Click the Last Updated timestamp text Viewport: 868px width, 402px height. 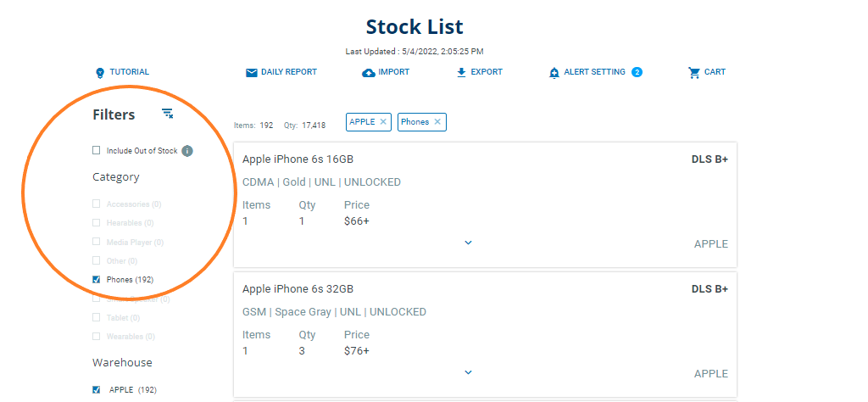[415, 52]
